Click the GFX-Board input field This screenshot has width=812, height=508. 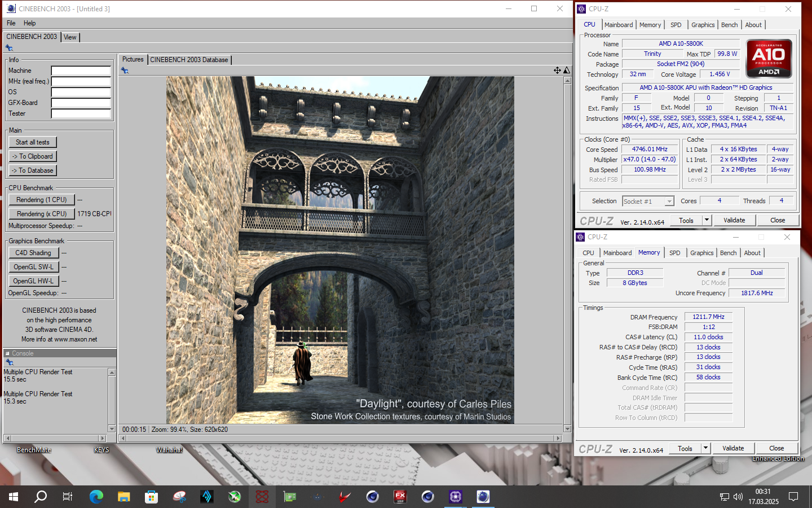click(x=81, y=103)
